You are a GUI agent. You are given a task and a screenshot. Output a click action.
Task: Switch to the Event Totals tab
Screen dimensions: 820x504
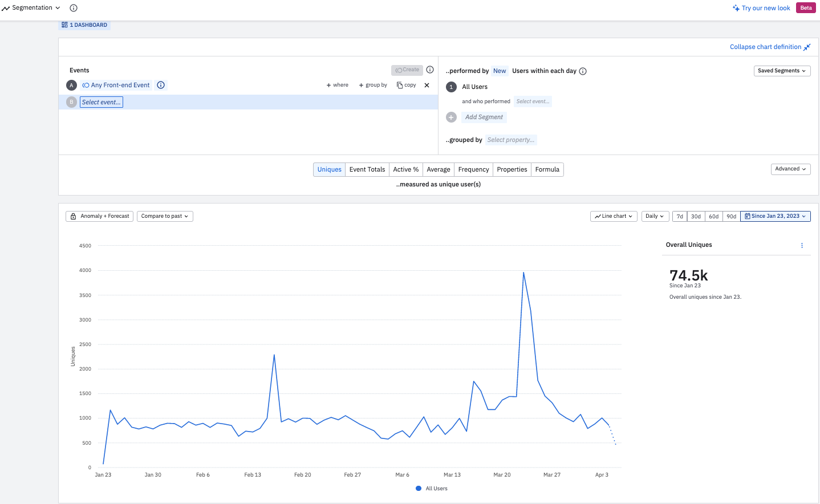point(367,169)
